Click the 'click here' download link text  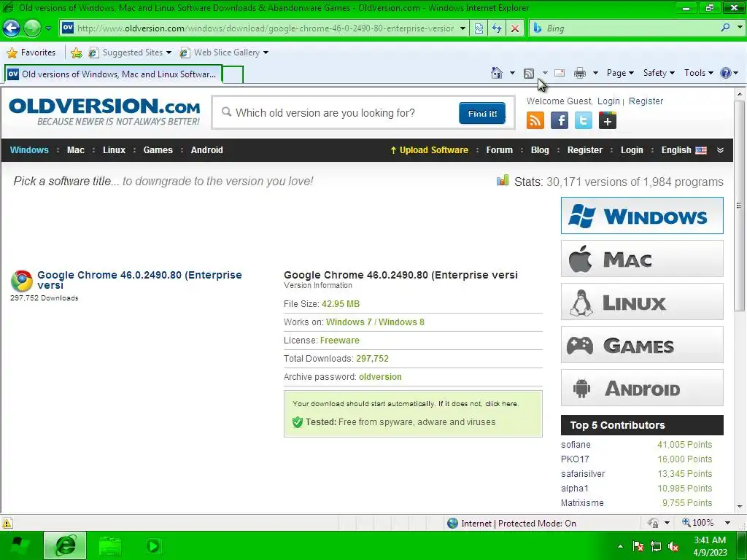(501, 404)
